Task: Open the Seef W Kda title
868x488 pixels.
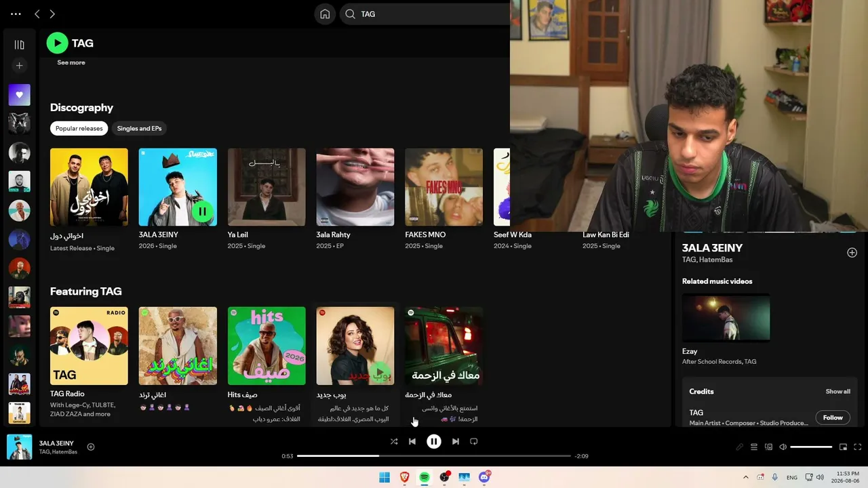Action: 513,235
